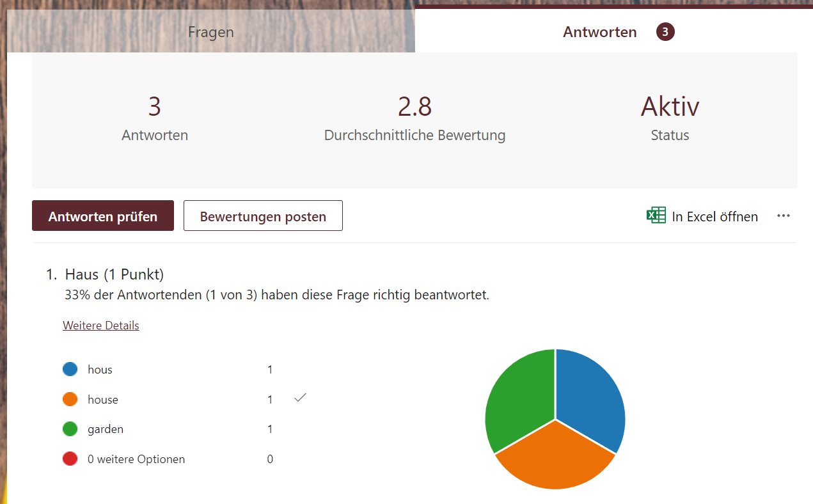Open the ellipsis dropdown near In Excel öffnen
The height and width of the screenshot is (504, 813).
783,216
